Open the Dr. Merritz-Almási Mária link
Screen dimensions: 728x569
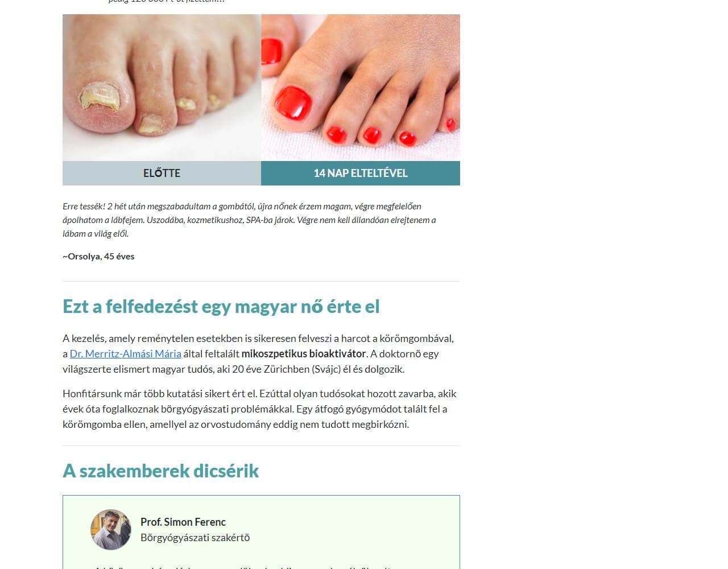(125, 353)
